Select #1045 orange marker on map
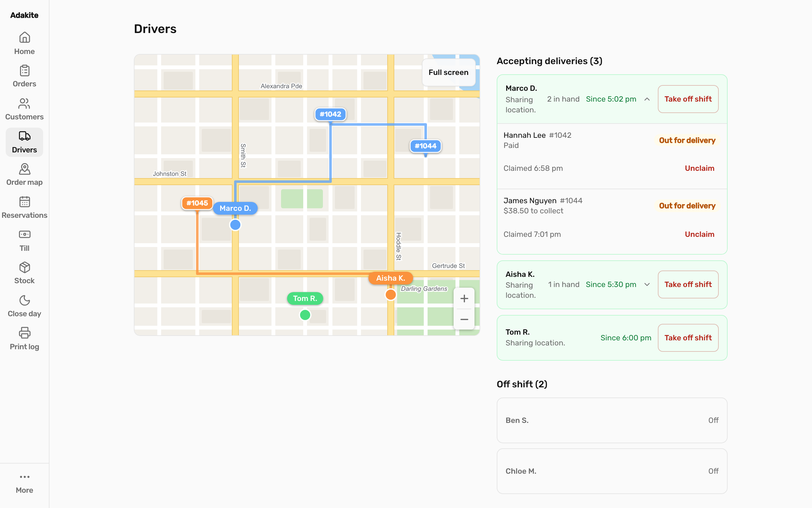Screen dimensions: 812x508 [197, 203]
